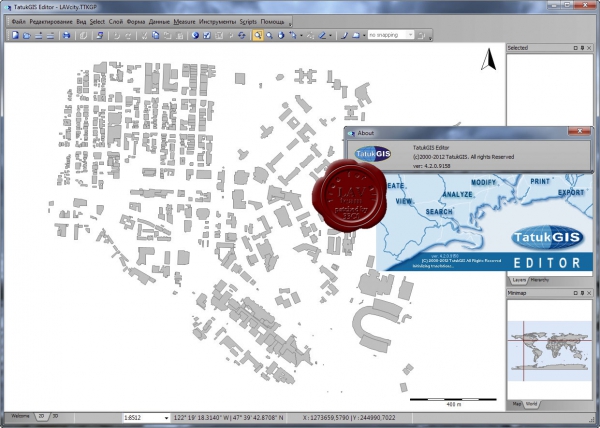Open the Данные menu
Image resolution: width=600 pixels, height=428 pixels.
pyautogui.click(x=159, y=22)
